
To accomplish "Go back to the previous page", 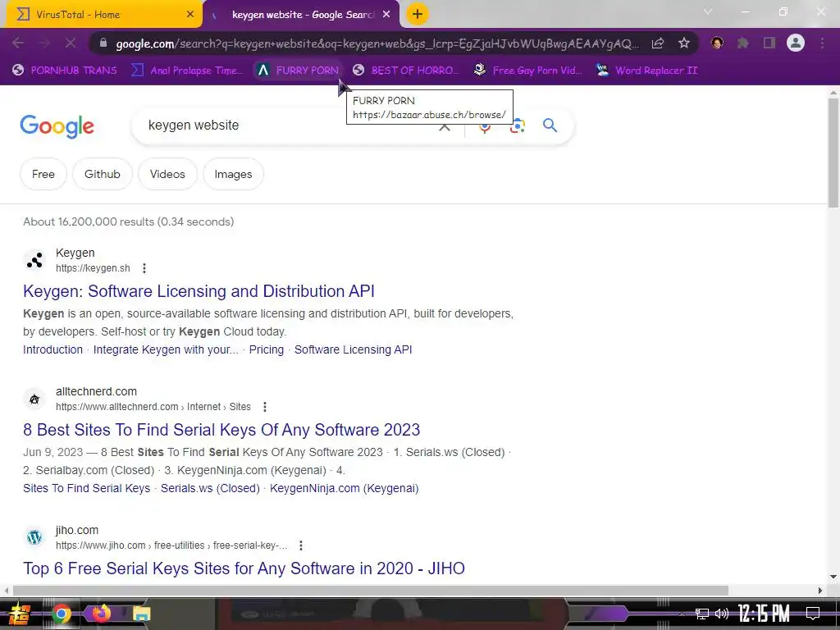I will coord(18,43).
